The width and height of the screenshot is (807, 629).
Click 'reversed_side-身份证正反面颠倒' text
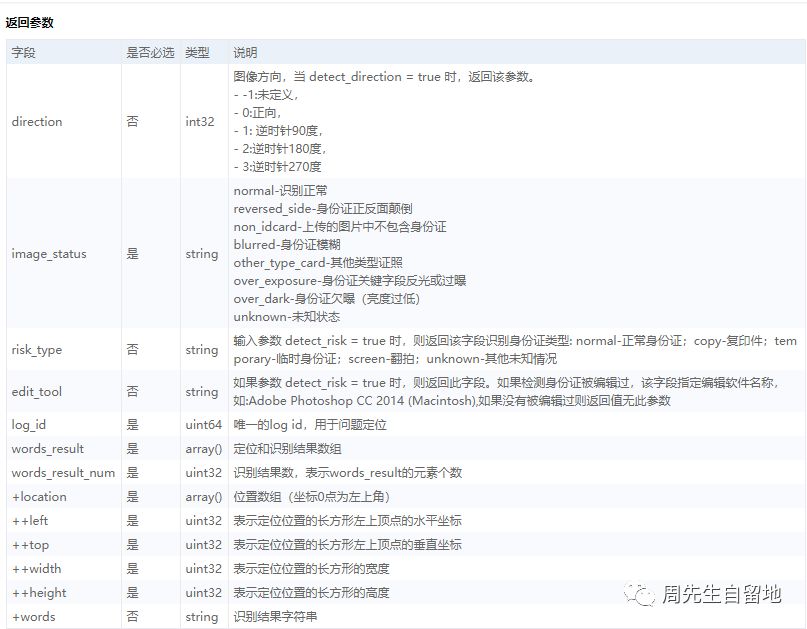[323, 209]
